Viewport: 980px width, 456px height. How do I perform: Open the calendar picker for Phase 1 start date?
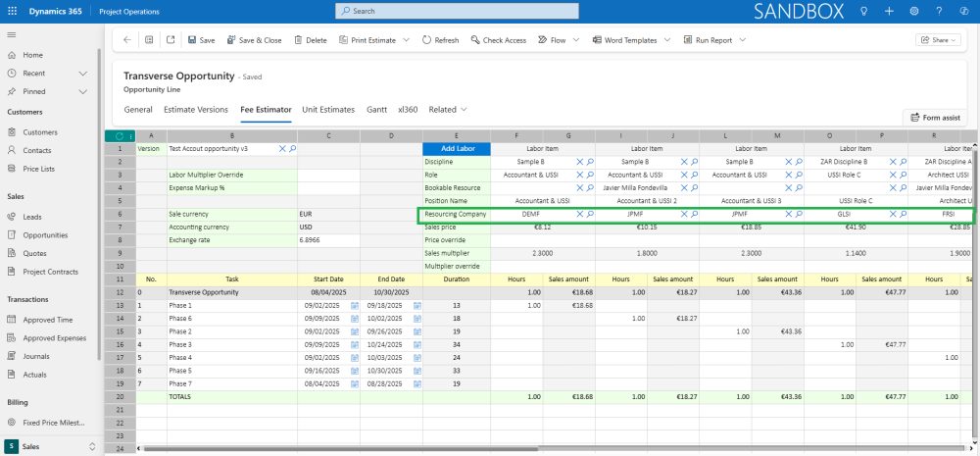(355, 306)
